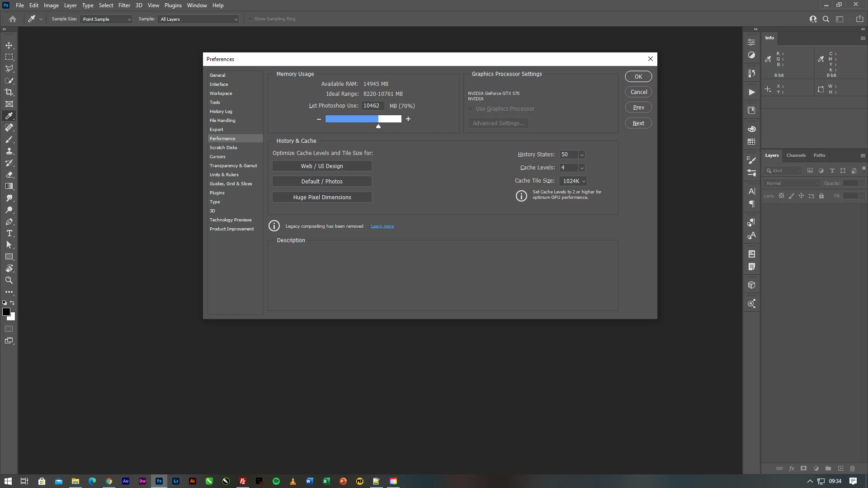Screen dimensions: 868x488
Task: Click the Huge Pixel Dimensions button
Action: point(322,197)
